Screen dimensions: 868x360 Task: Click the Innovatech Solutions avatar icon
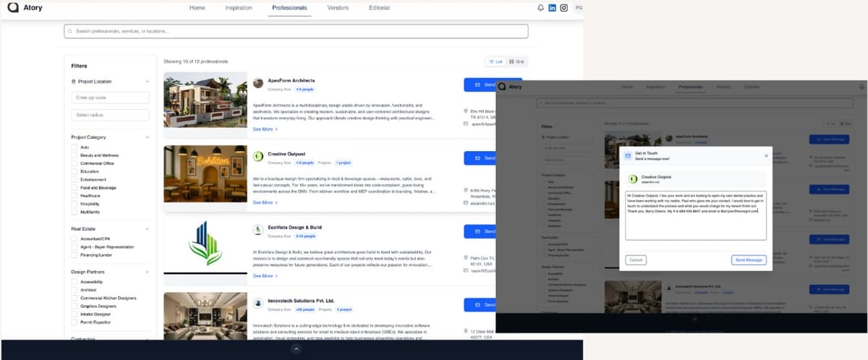point(258,303)
